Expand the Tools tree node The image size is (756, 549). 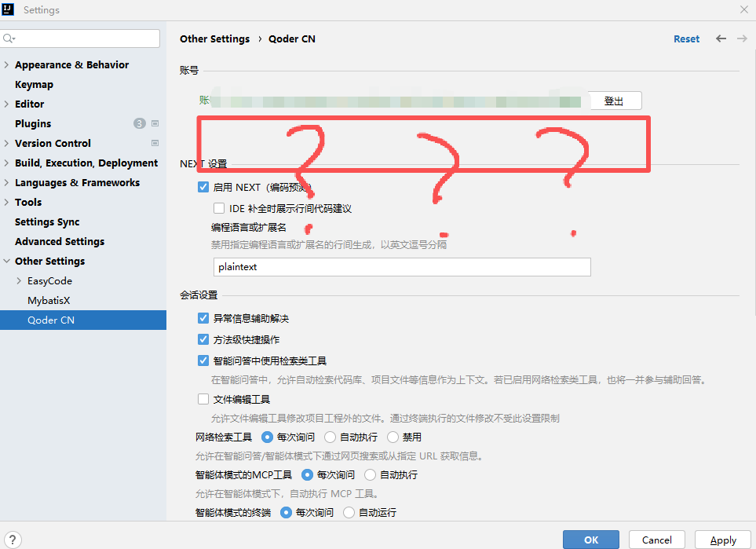click(x=6, y=202)
